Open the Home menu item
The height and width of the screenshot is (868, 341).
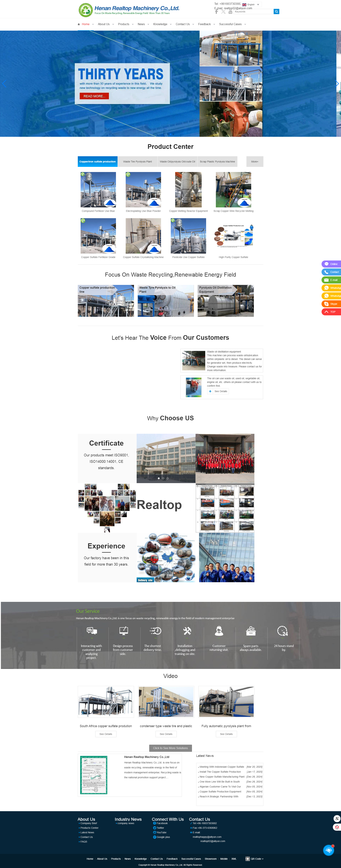(86, 24)
